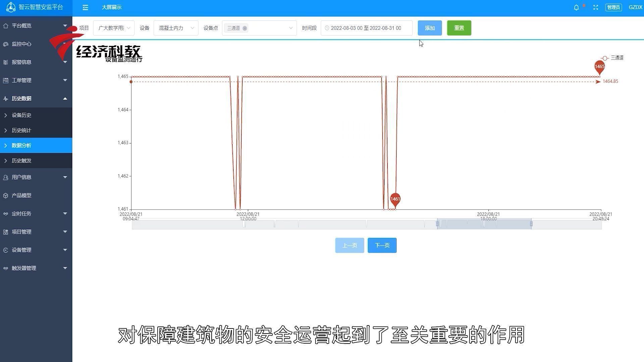Switch to the 大屏展示 tab
Screen dimensions: 644x362
tap(111, 7)
